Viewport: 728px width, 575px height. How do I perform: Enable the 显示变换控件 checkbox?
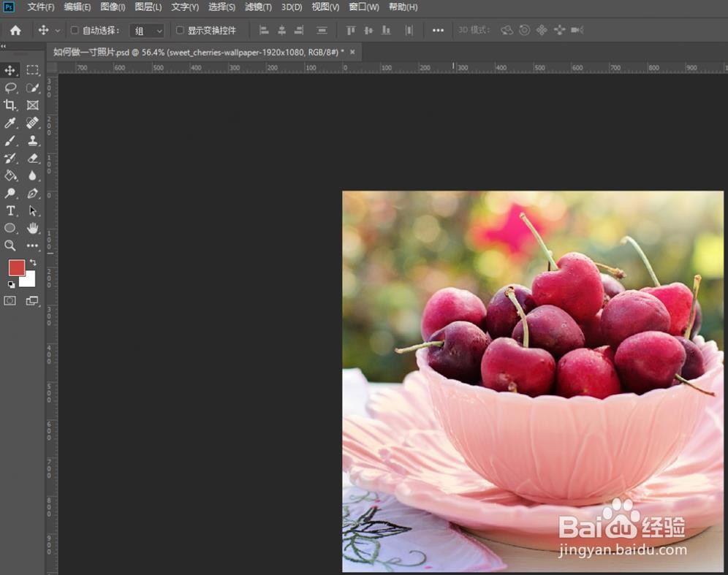[180, 30]
